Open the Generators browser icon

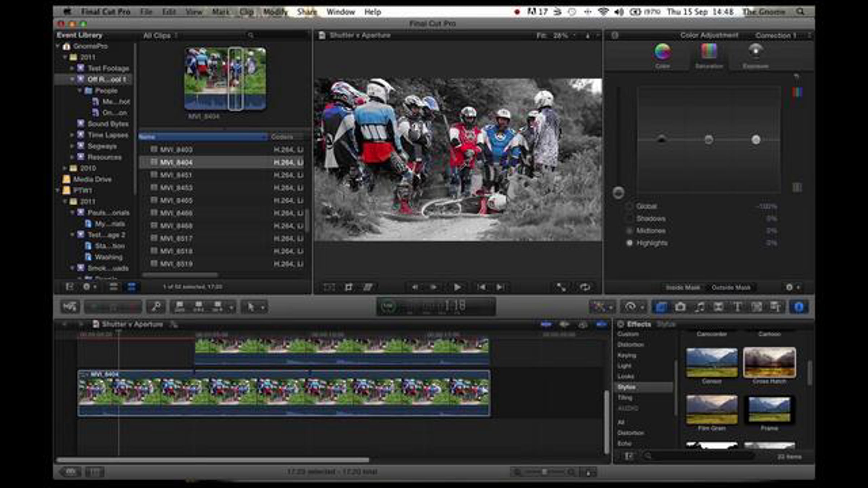[x=757, y=307]
